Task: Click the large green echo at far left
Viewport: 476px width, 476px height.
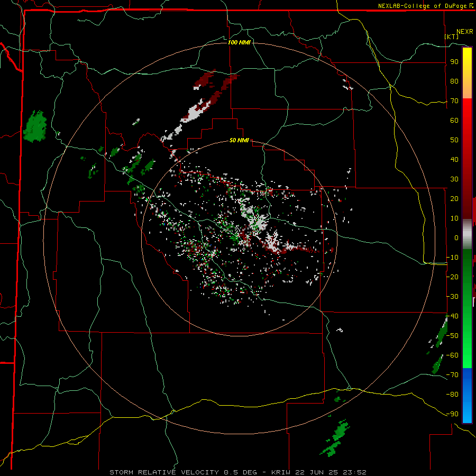Action: (35, 126)
